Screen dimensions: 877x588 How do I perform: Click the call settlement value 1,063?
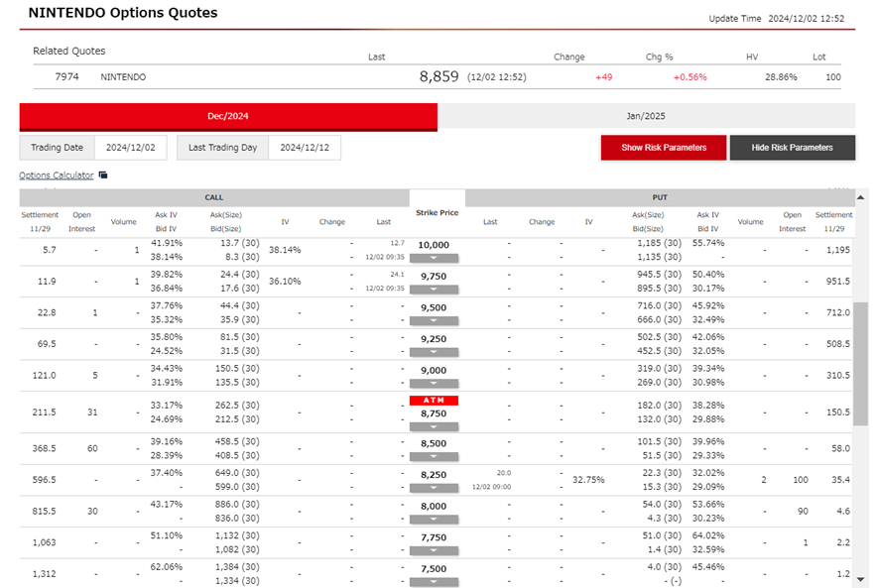coord(45,542)
